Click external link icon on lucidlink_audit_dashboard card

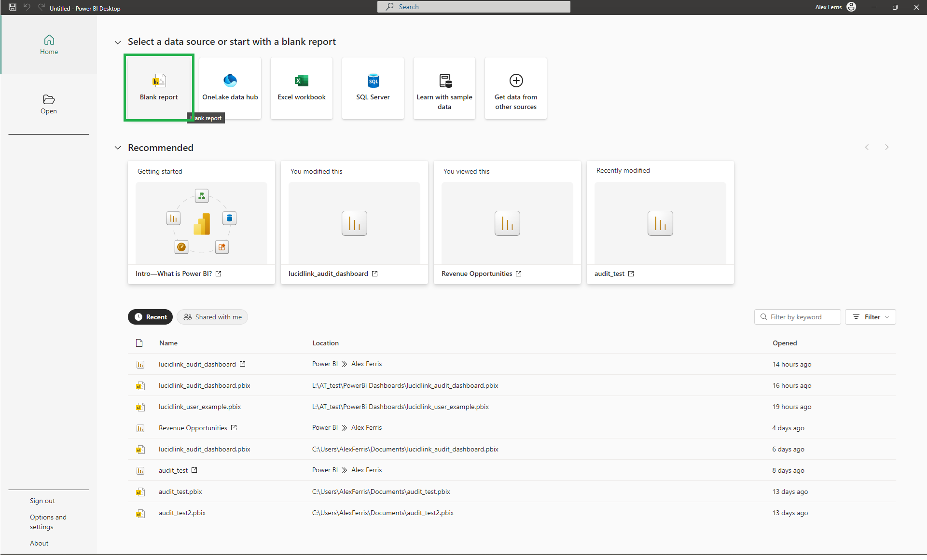(375, 273)
